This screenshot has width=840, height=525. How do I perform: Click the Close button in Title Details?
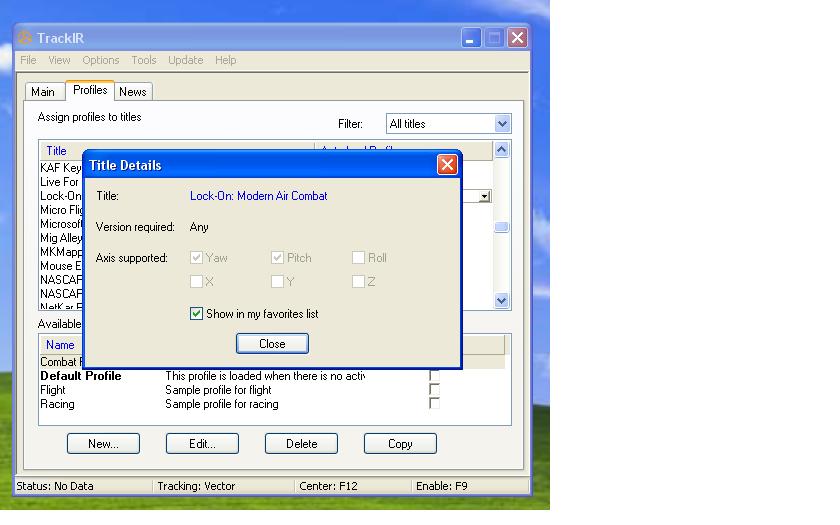pyautogui.click(x=272, y=343)
